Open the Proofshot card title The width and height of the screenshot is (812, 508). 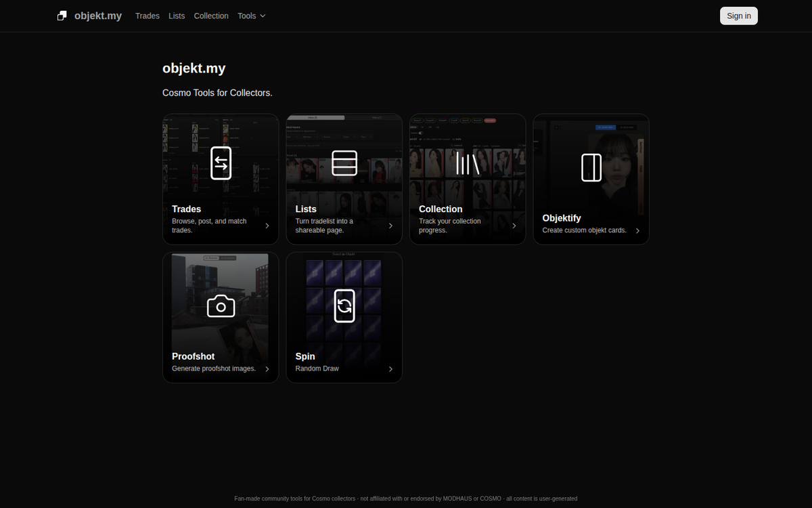coord(194,356)
